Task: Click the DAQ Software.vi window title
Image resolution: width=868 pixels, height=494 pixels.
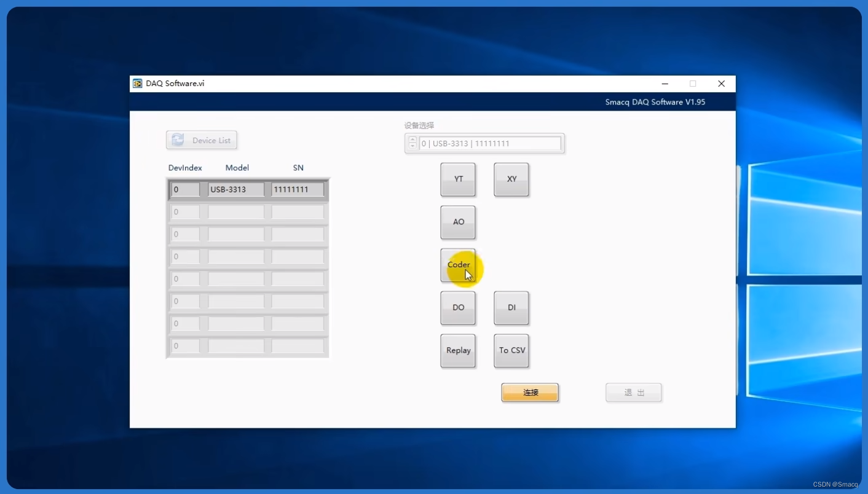Action: click(175, 84)
